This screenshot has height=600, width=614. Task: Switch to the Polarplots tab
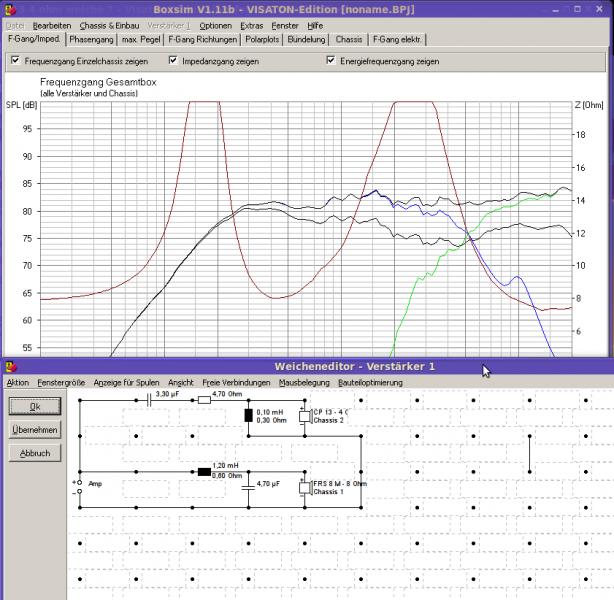[x=262, y=40]
